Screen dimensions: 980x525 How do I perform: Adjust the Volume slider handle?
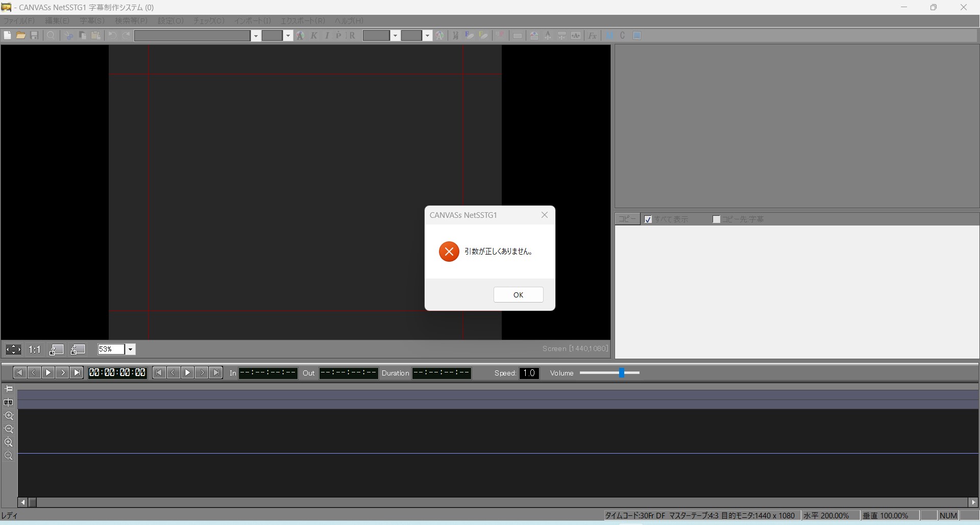tap(622, 373)
